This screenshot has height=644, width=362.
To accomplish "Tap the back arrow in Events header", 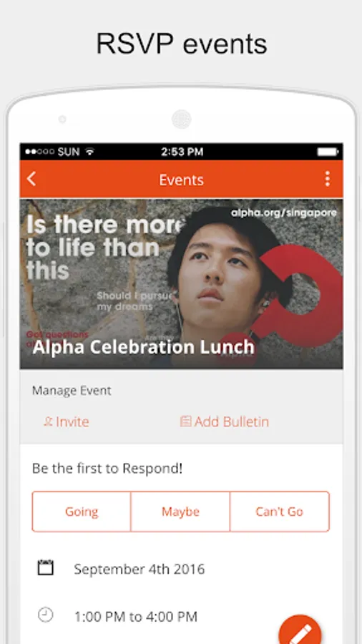I will [31, 179].
